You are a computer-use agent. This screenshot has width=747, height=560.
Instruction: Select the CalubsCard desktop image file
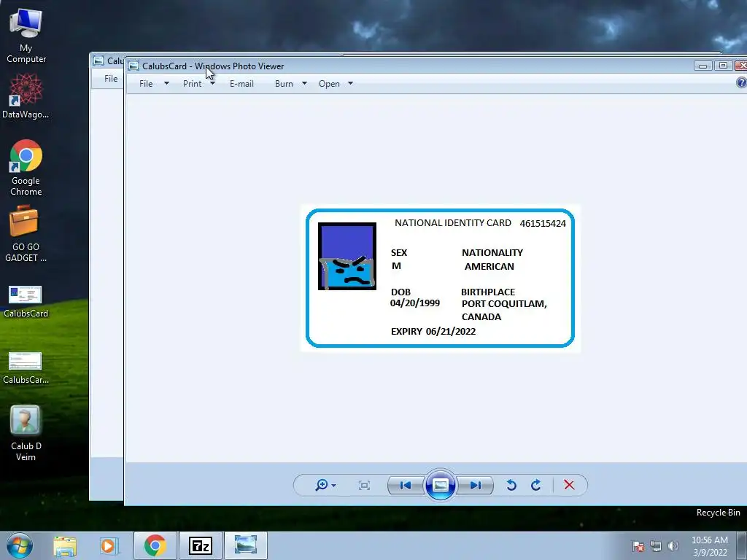point(26,301)
